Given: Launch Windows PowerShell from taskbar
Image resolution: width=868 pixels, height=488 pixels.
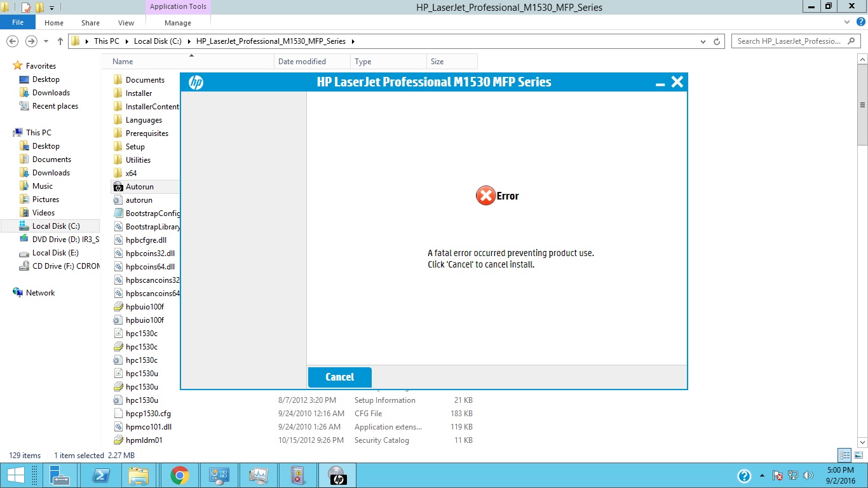Looking at the screenshot, I should 100,475.
